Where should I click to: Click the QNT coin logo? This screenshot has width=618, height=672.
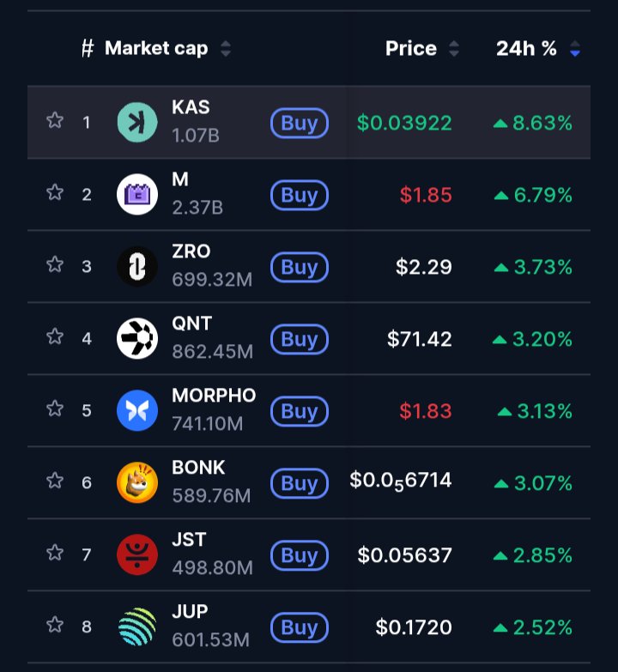coord(137,338)
